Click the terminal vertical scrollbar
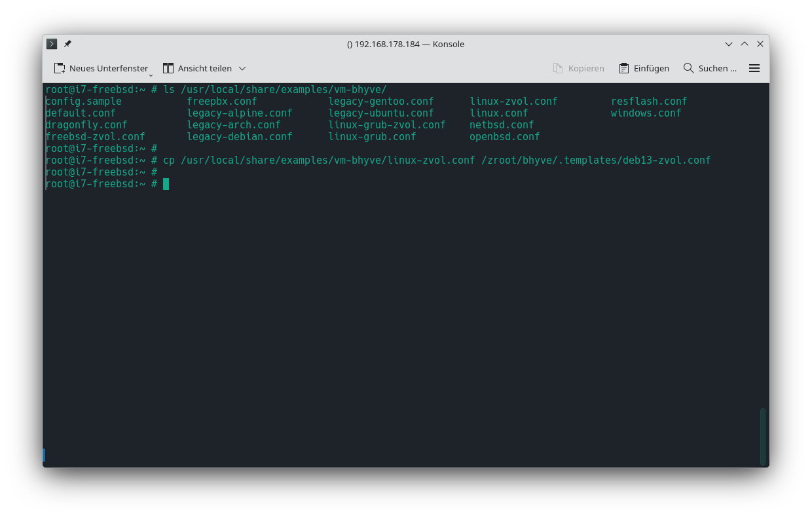 pos(763,435)
